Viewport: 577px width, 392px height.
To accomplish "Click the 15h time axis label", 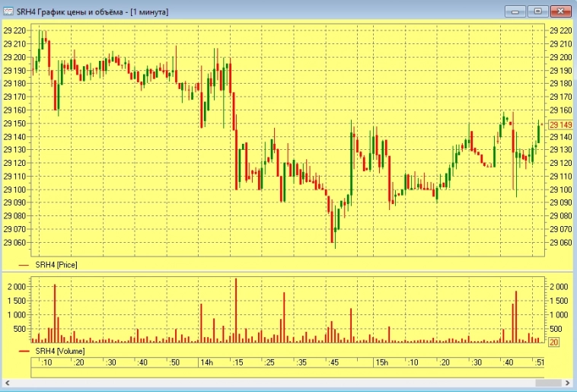I will [381, 362].
